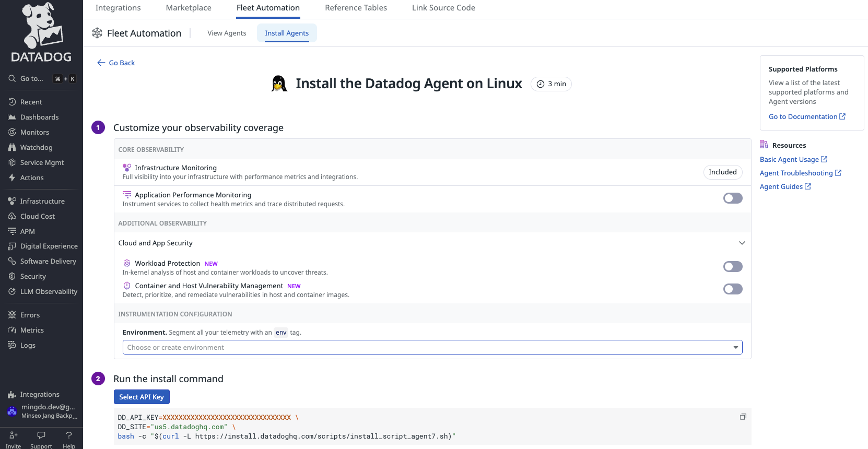Click the Help question icon
The height and width of the screenshot is (449, 868).
coord(69,435)
